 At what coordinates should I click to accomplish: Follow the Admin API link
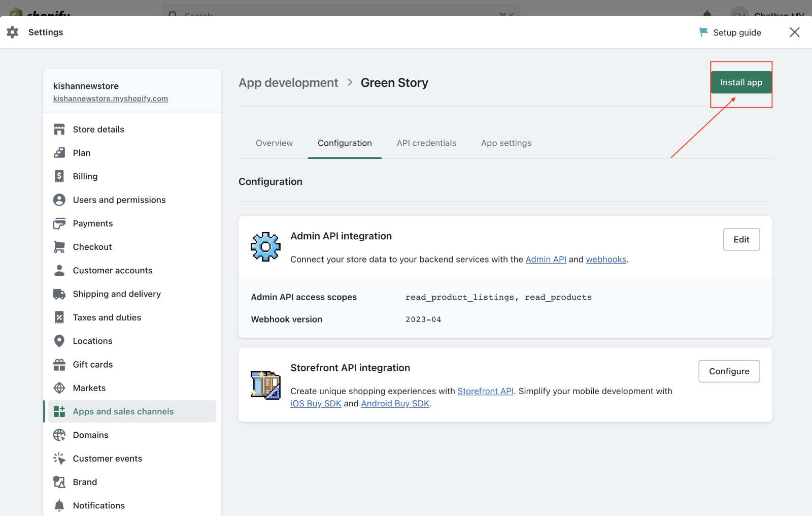(x=546, y=260)
